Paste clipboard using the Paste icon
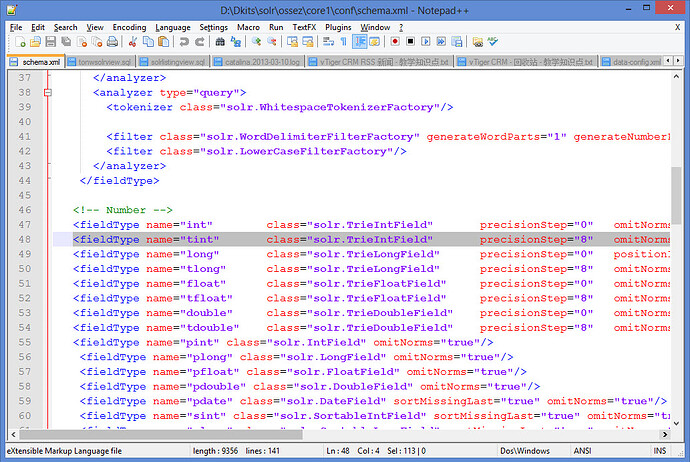The image size is (690, 462). pos(164,42)
